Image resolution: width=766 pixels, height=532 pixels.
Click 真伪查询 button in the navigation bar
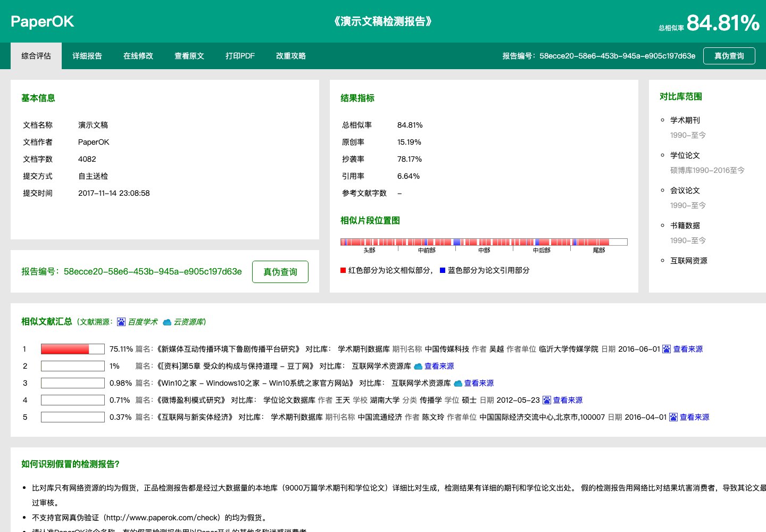coord(729,56)
